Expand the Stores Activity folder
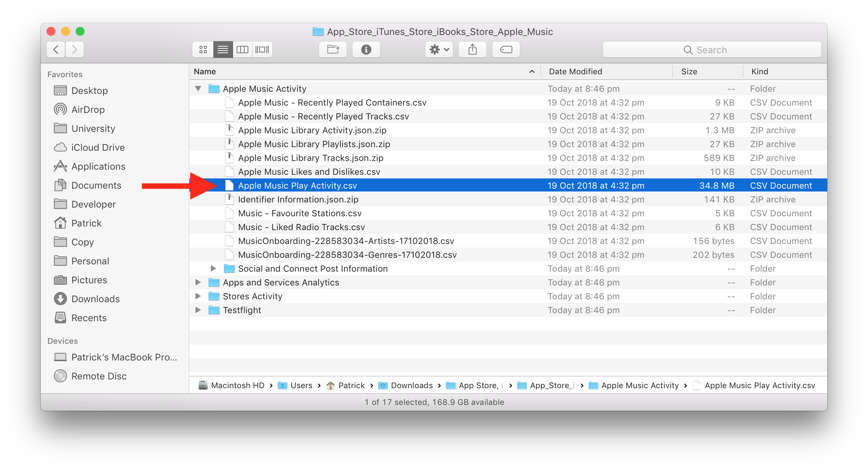 tap(198, 296)
